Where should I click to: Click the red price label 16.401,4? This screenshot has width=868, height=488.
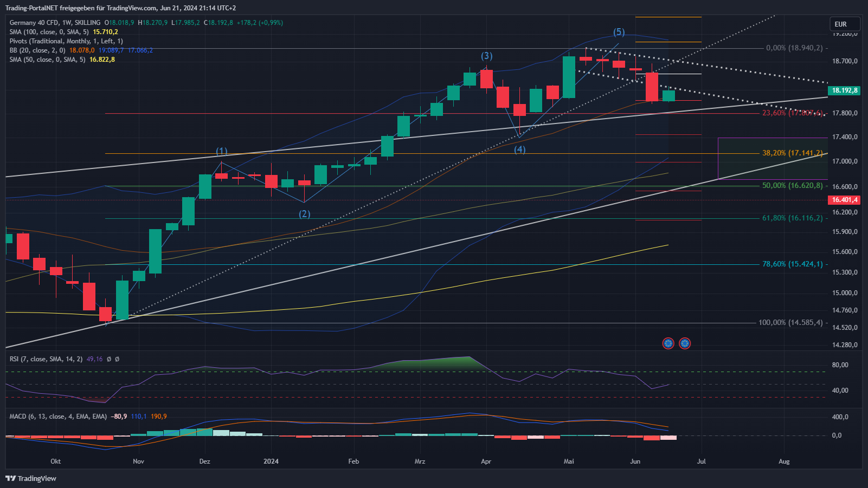coord(845,200)
